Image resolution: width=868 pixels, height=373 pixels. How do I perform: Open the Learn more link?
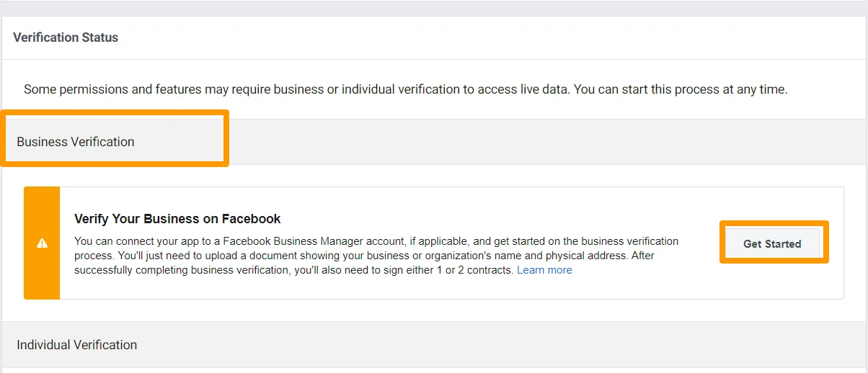pyautogui.click(x=544, y=270)
